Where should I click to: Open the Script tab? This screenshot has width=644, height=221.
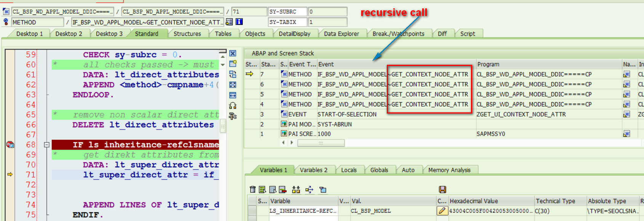468,34
